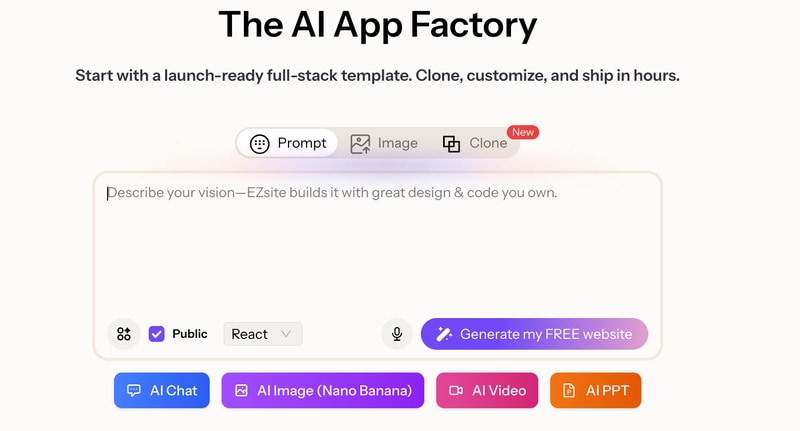
Task: Click the apps grid icon in prompt box
Action: [x=124, y=334]
